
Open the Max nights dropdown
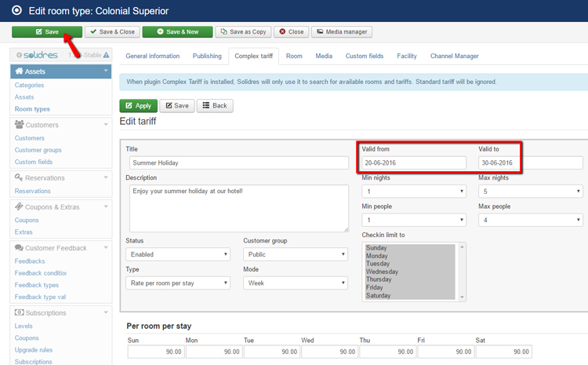pos(531,192)
